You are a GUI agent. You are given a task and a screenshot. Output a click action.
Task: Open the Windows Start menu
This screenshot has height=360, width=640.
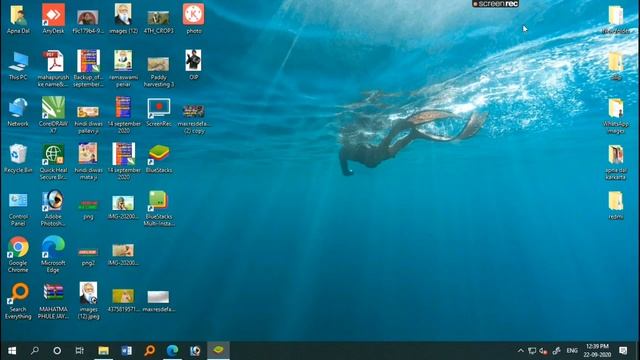(12, 351)
